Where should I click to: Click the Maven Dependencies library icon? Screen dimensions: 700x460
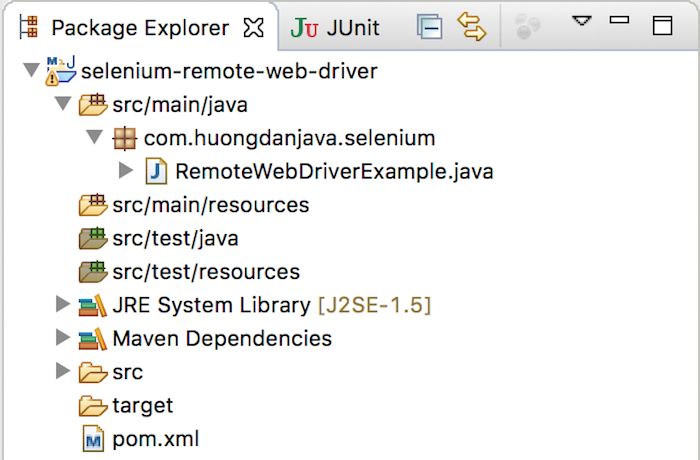click(93, 339)
